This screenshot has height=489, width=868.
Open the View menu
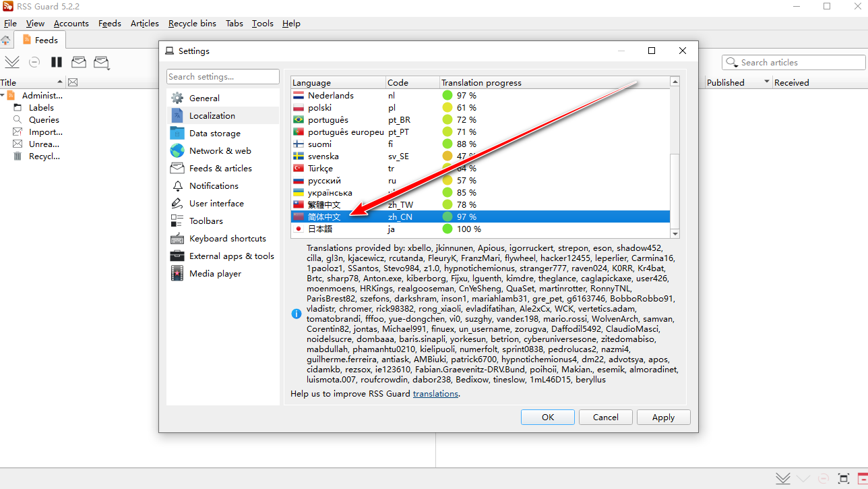(x=35, y=23)
